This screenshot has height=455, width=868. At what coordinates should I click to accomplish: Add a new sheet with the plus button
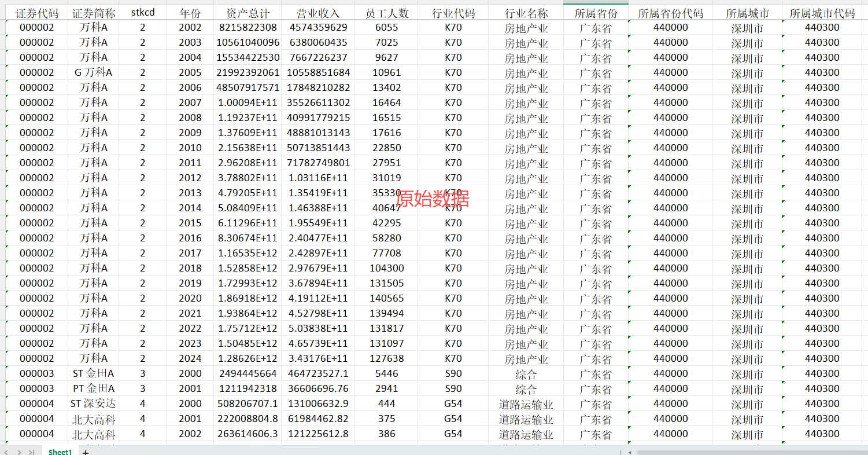(x=86, y=452)
